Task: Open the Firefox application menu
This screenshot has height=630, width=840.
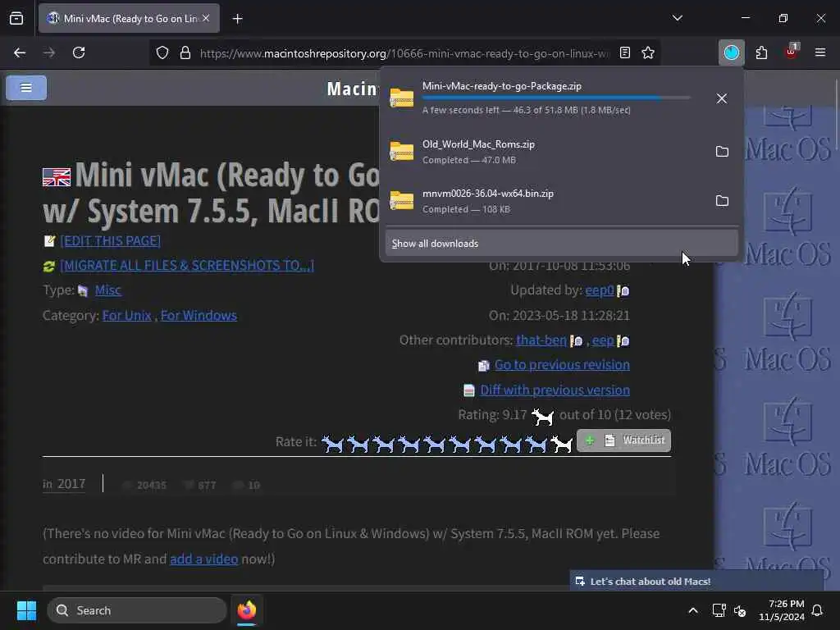Action: pyautogui.click(x=820, y=52)
